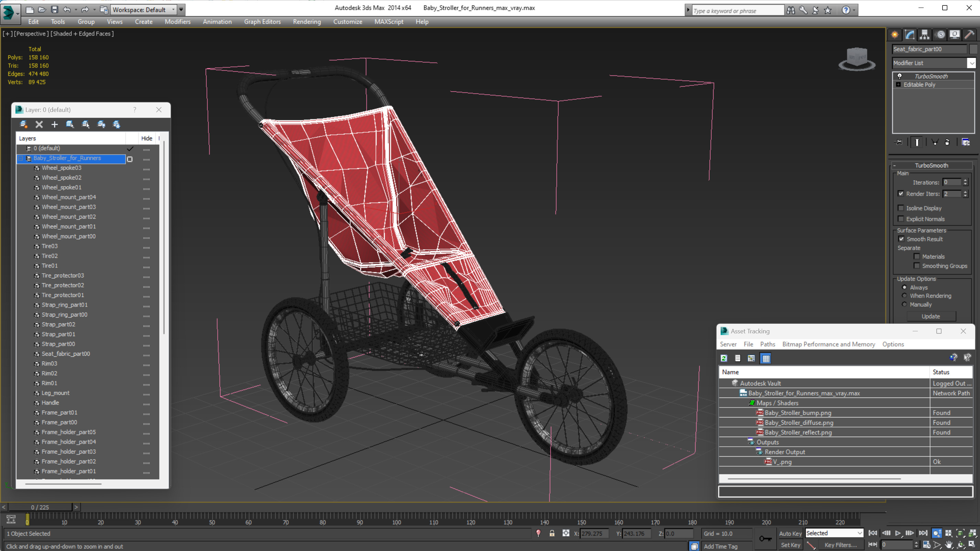Click Update button in TurboSmooth panel
The image size is (980, 551).
point(932,315)
